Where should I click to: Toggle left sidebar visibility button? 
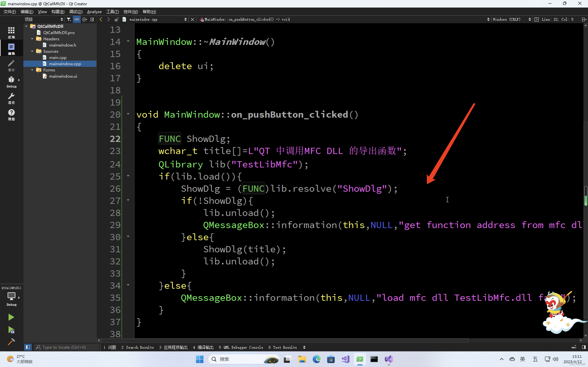(x=28, y=347)
